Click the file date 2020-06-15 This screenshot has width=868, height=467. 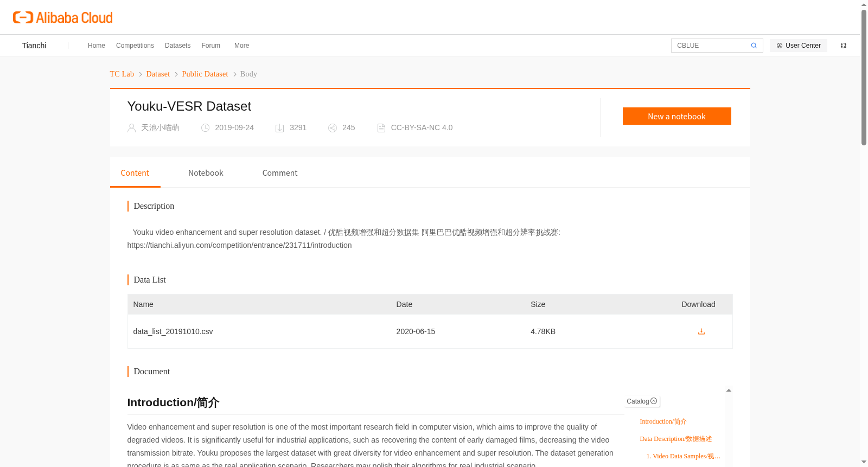coord(416,331)
